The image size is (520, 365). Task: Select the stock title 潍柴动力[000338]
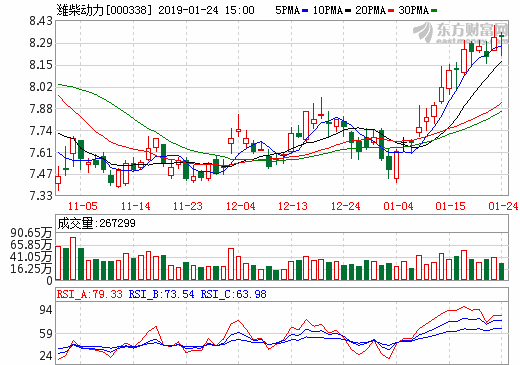pyautogui.click(x=104, y=10)
